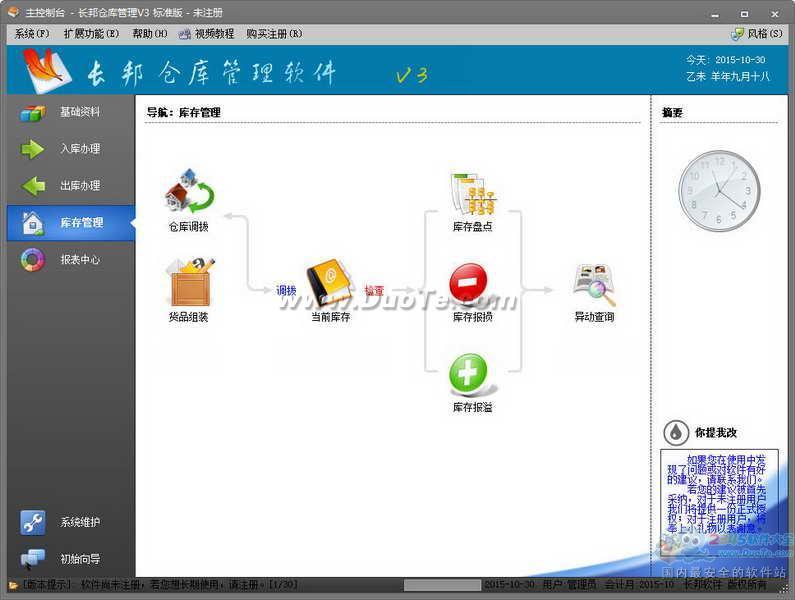795x600 pixels.
Task: Click the 风格 style icon
Action: click(x=737, y=34)
